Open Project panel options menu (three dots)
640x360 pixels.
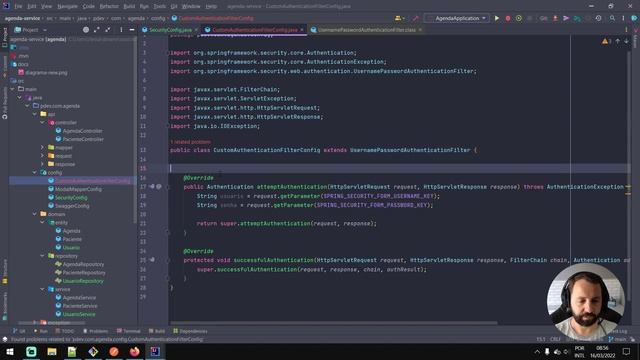pos(121,30)
